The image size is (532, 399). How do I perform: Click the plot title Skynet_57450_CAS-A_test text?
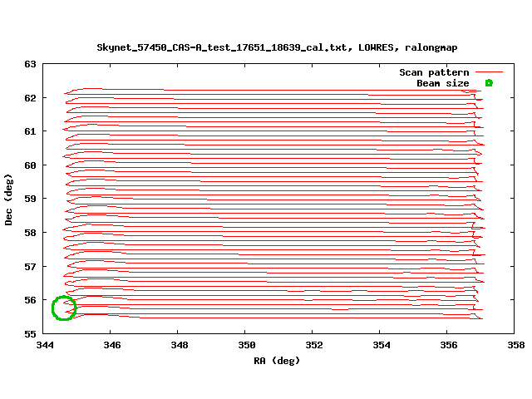click(277, 47)
